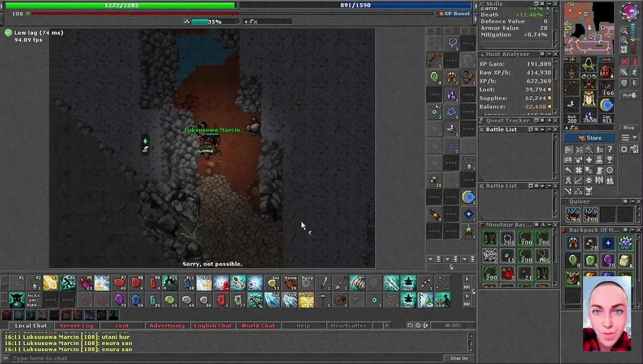
Task: Go up one level in Minotaur Backpack
Action: 544,224
